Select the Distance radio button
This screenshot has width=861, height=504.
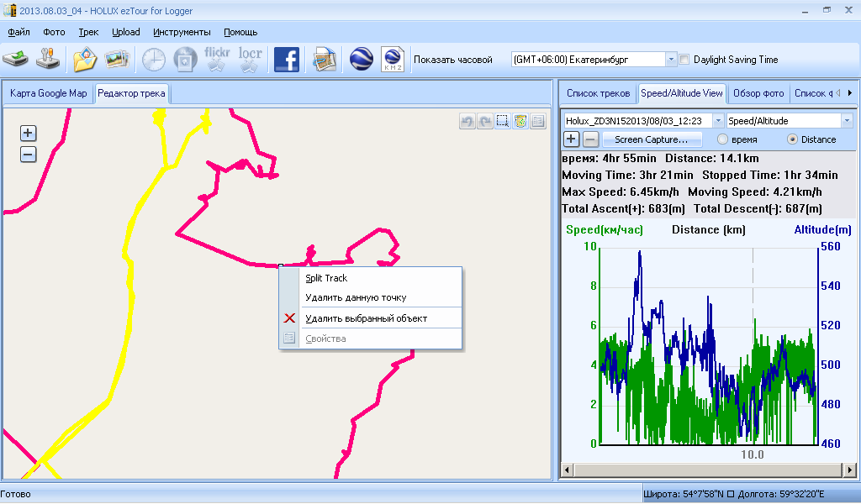point(792,139)
